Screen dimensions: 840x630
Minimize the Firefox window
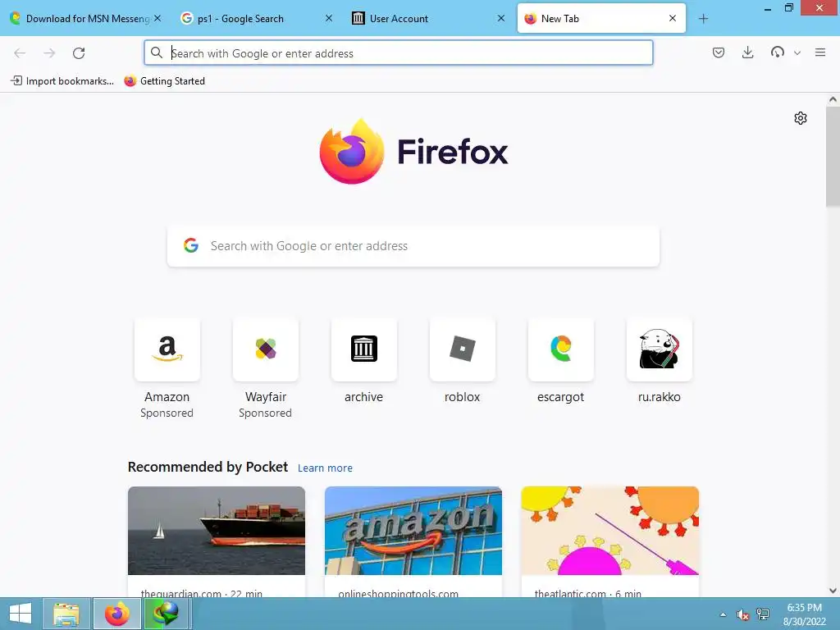768,8
